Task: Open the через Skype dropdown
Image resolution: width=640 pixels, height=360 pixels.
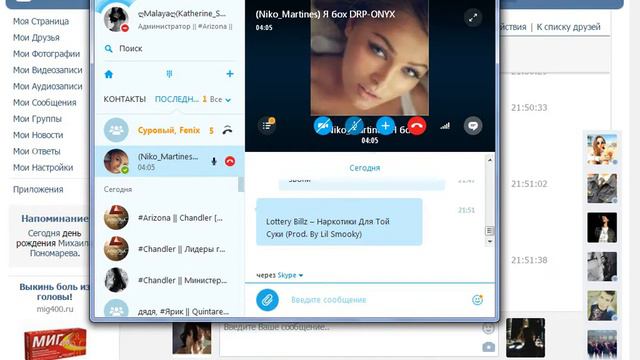Action: click(x=280, y=275)
